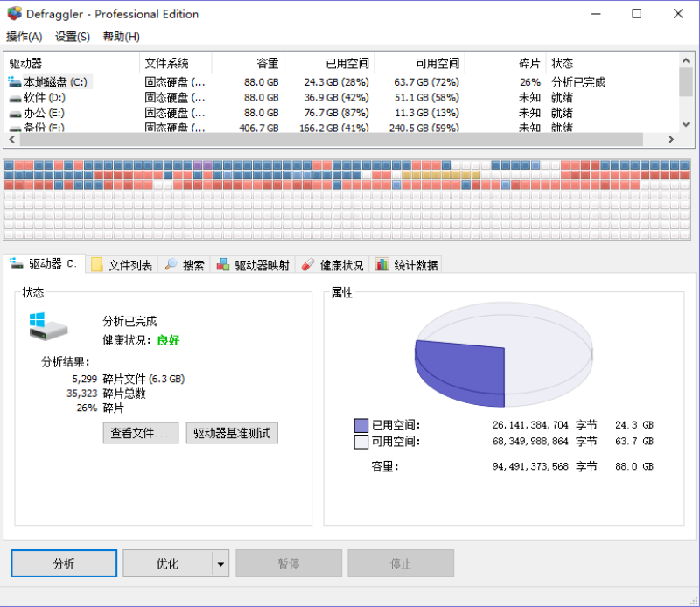The width and height of the screenshot is (700, 607).
Task: Sort by the 容量 column header
Action: click(248, 63)
